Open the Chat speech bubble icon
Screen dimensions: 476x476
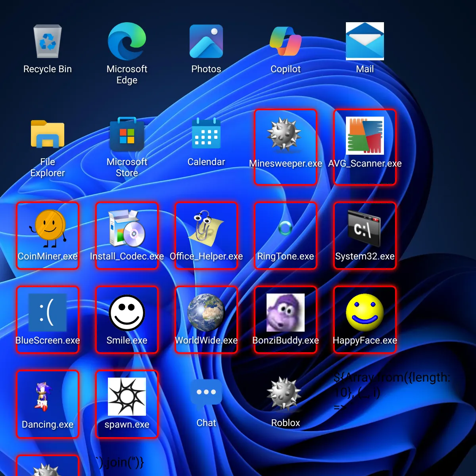[x=206, y=395]
